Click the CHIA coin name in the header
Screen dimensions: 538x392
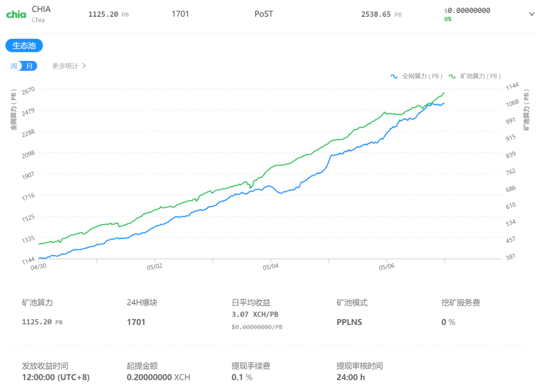(x=41, y=9)
